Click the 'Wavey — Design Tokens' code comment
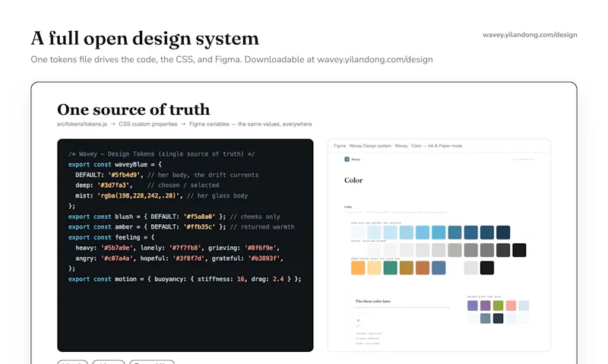This screenshot has height=364, width=608. pos(161,154)
